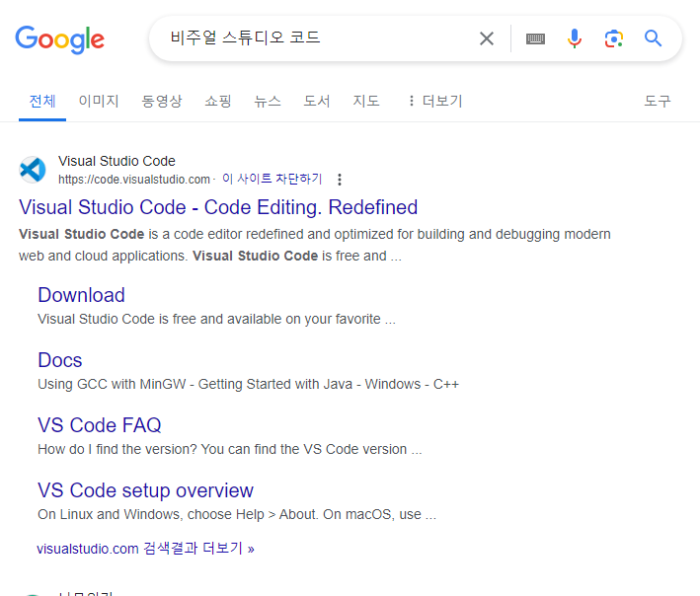
Task: Open the Docs sitelink
Action: (60, 360)
